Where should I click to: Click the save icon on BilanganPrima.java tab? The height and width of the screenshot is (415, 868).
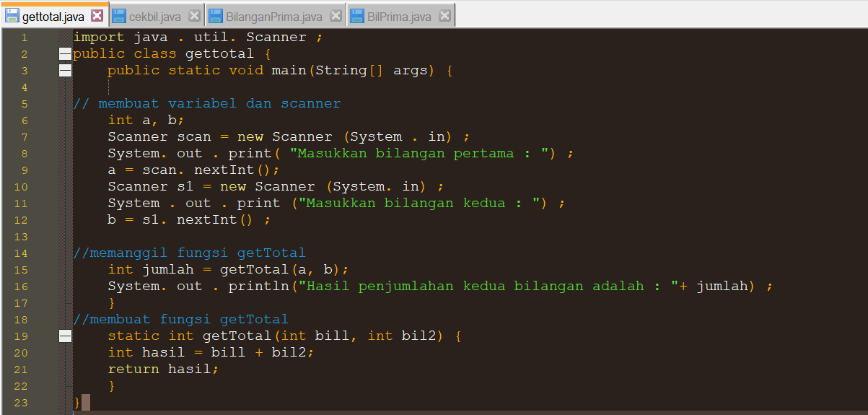pos(216,16)
